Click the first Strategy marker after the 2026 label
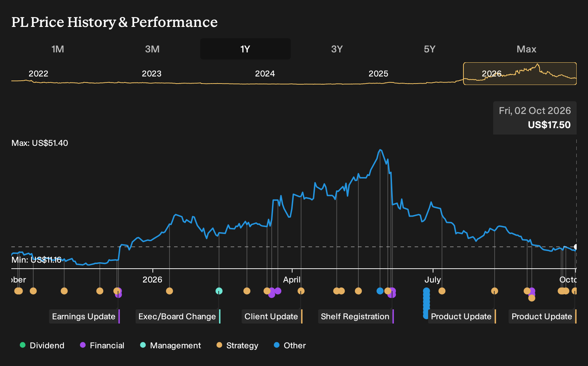 (x=169, y=291)
